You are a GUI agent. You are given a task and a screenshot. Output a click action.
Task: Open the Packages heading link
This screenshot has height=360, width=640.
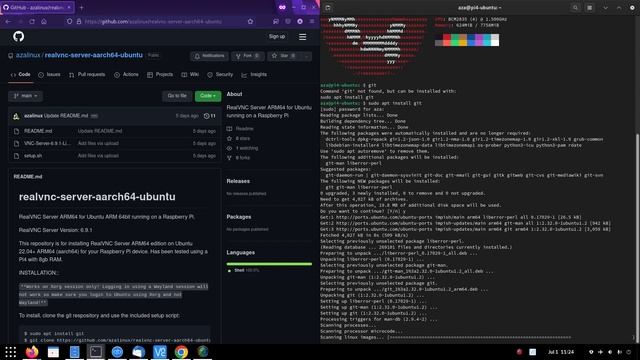tap(239, 217)
